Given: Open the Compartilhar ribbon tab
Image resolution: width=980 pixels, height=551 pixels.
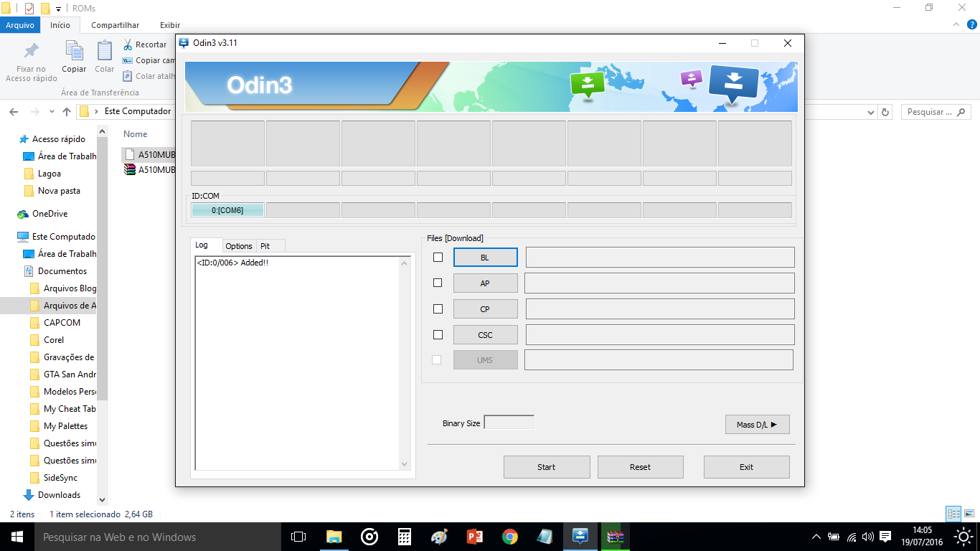Looking at the screenshot, I should [116, 25].
